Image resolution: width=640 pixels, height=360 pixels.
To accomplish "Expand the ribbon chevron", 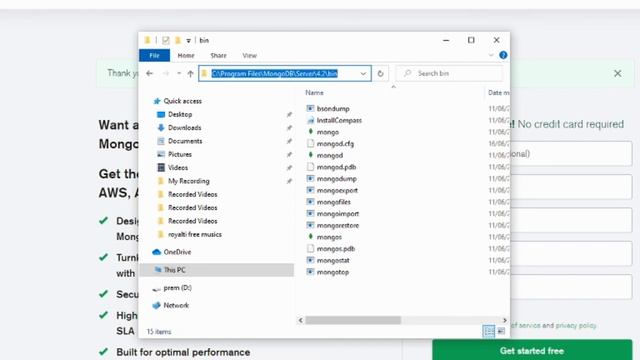I will click(491, 55).
